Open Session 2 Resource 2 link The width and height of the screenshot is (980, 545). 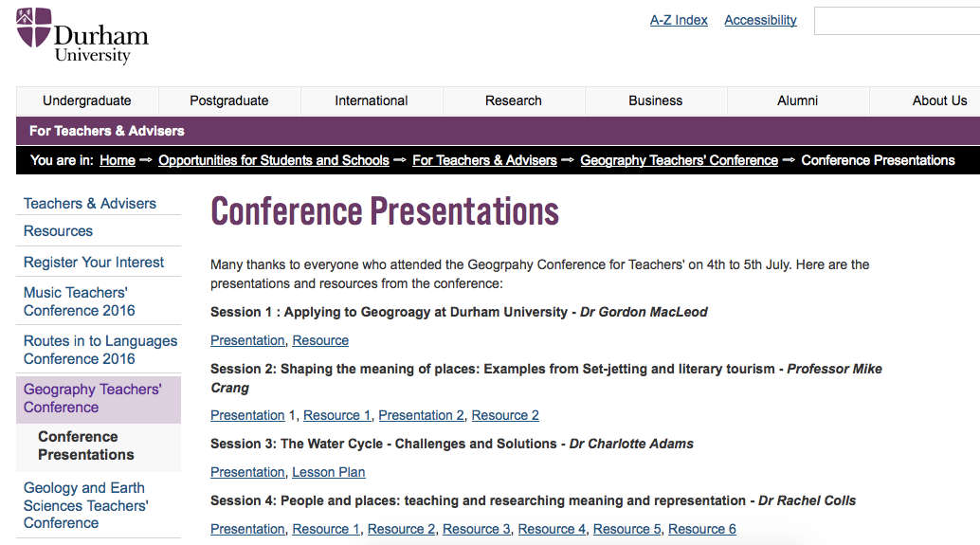tap(505, 416)
